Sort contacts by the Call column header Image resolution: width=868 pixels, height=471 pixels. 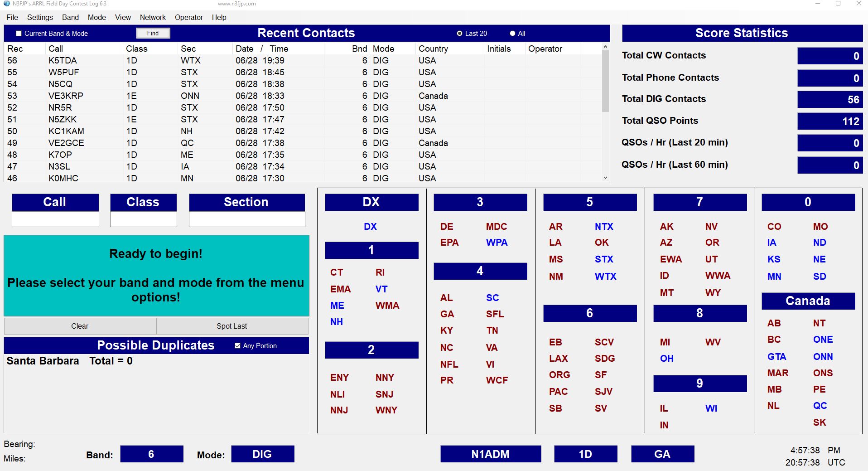tap(56, 49)
